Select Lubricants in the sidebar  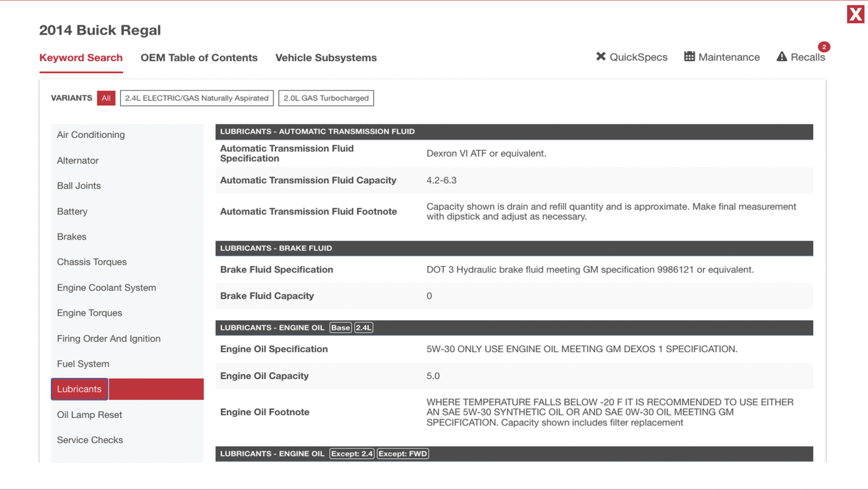point(79,389)
